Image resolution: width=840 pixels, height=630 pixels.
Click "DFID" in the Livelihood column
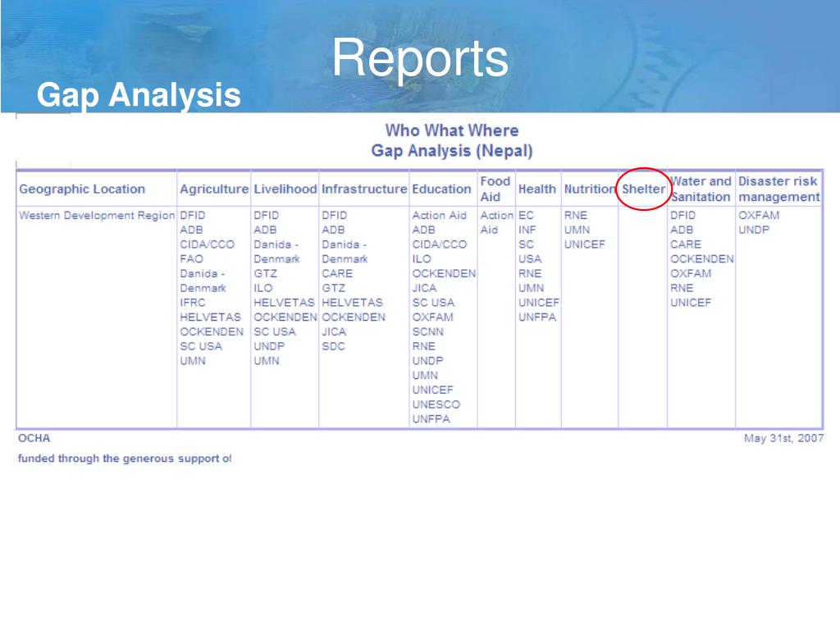click(267, 216)
